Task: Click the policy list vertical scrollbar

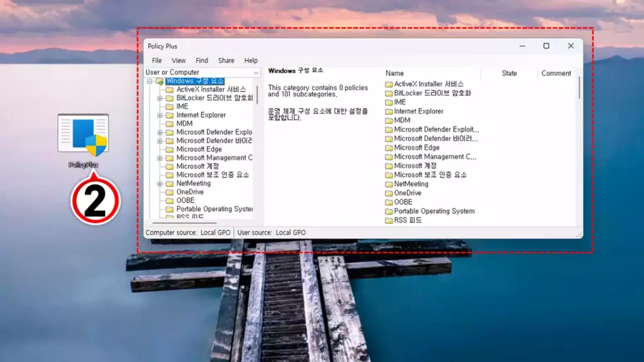Action: click(x=579, y=87)
